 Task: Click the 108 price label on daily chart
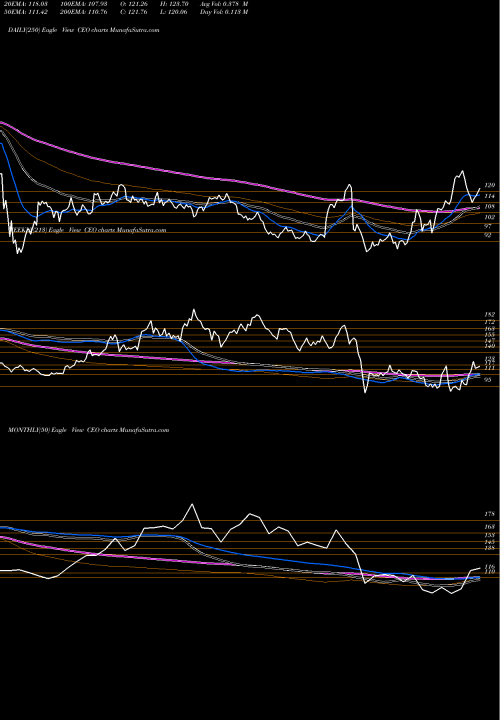pos(490,207)
